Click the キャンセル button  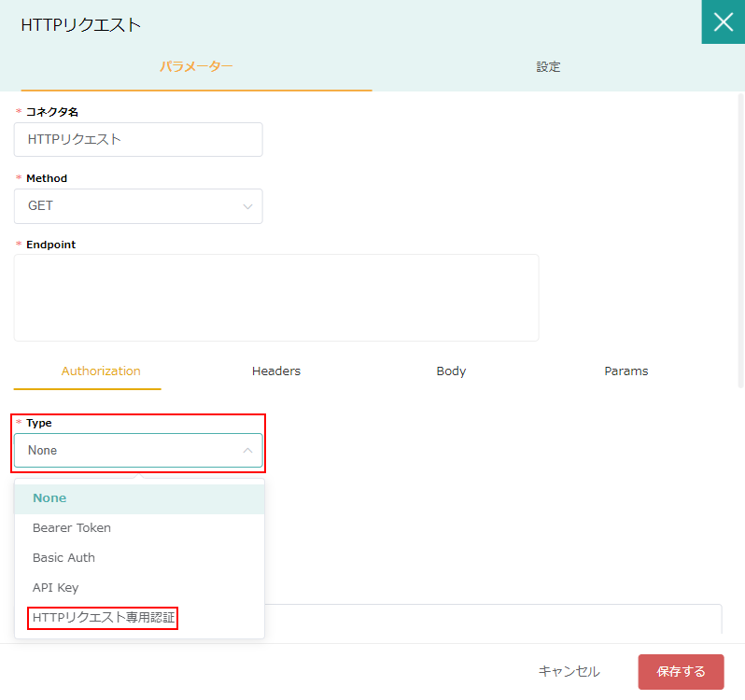pyautogui.click(x=569, y=671)
